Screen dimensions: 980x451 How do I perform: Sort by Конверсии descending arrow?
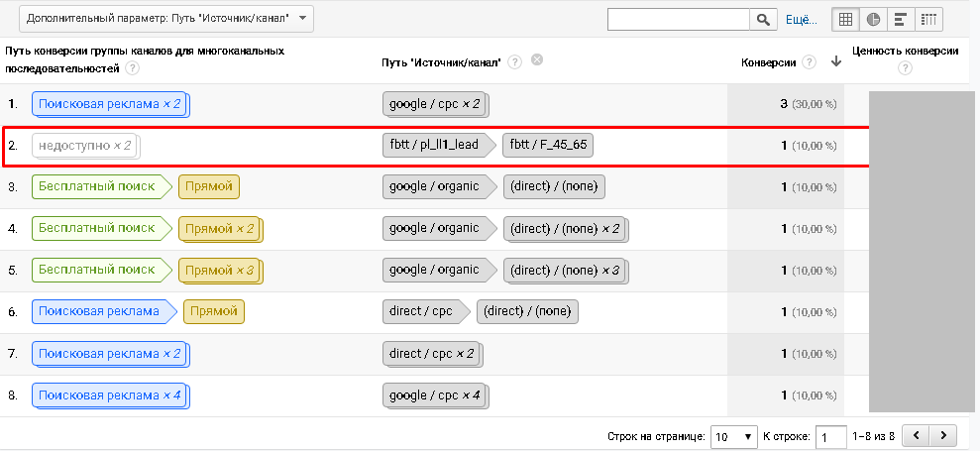[x=835, y=62]
